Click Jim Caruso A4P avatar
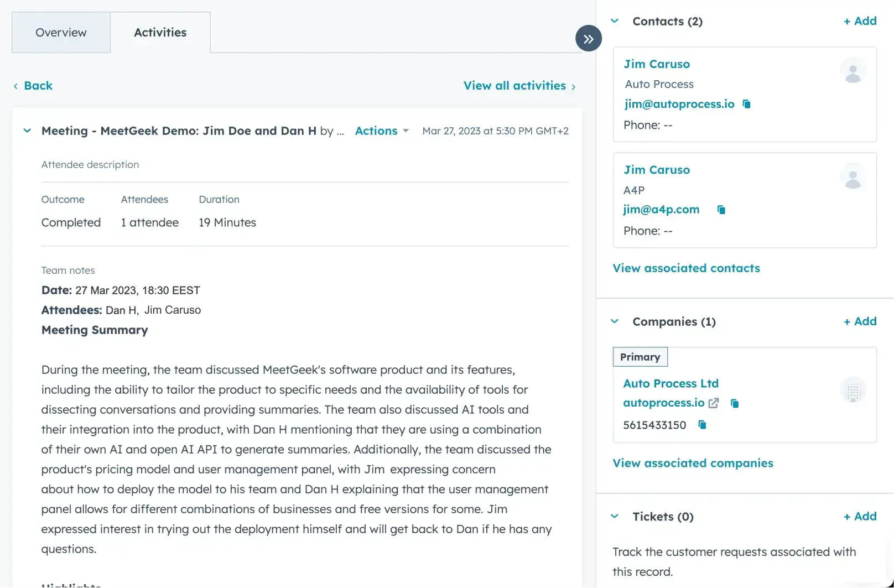894x588 pixels. click(853, 176)
